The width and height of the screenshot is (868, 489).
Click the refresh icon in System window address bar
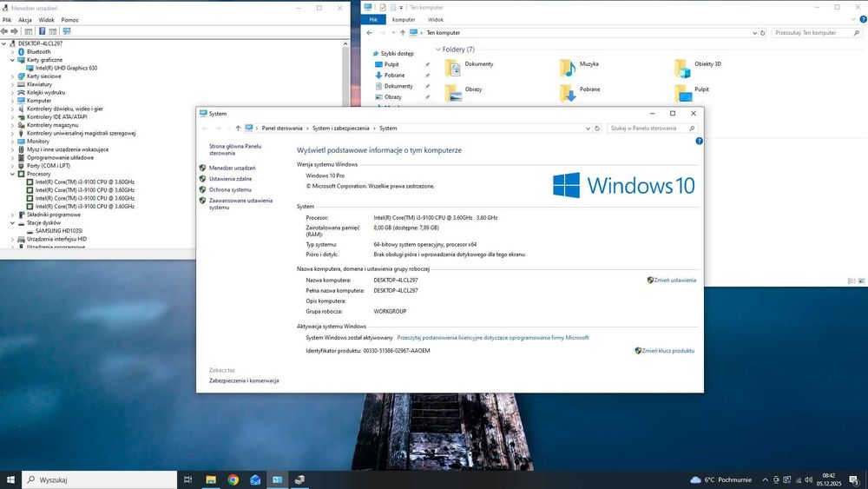pyautogui.click(x=597, y=129)
